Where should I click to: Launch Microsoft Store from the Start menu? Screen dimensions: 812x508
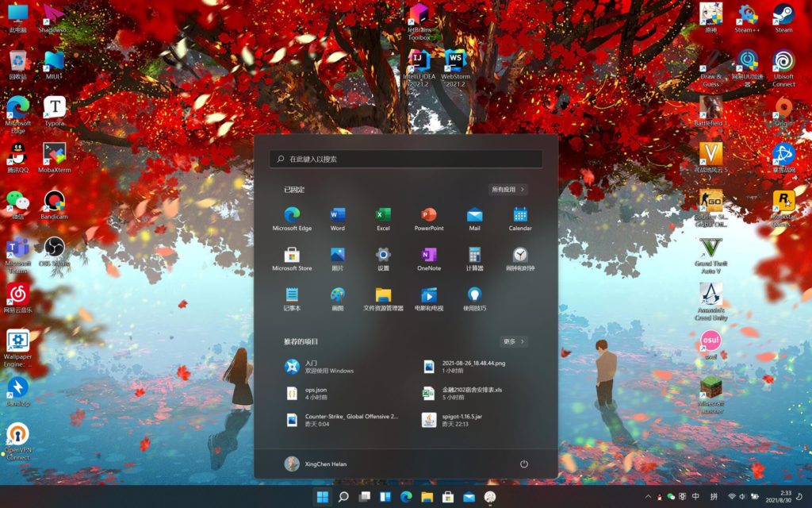[293, 256]
